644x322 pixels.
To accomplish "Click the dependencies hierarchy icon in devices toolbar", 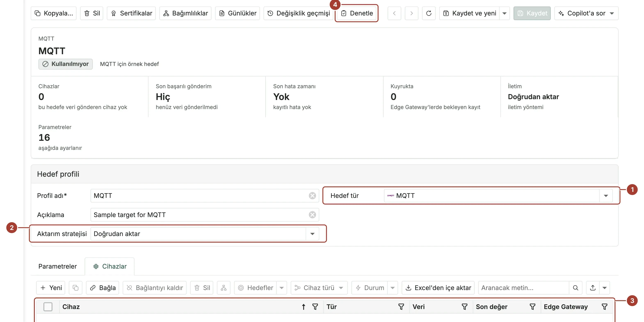I will point(224,288).
